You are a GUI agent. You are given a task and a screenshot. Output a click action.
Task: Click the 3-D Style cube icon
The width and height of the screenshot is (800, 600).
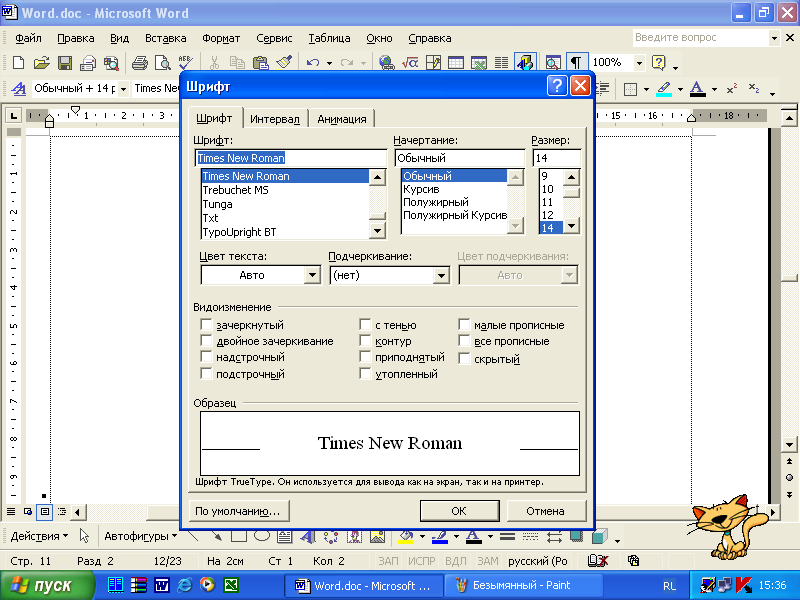click(x=600, y=536)
